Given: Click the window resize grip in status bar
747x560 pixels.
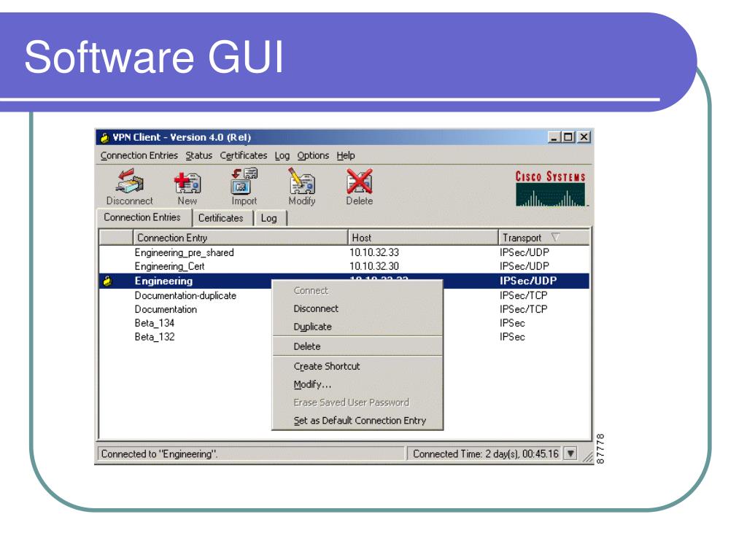Looking at the screenshot, I should pyautogui.click(x=588, y=457).
